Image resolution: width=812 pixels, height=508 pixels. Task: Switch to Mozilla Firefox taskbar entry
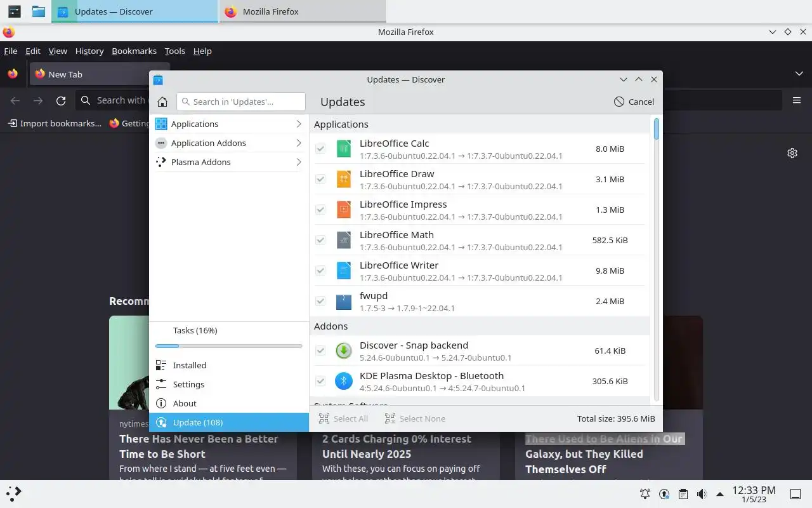click(303, 11)
